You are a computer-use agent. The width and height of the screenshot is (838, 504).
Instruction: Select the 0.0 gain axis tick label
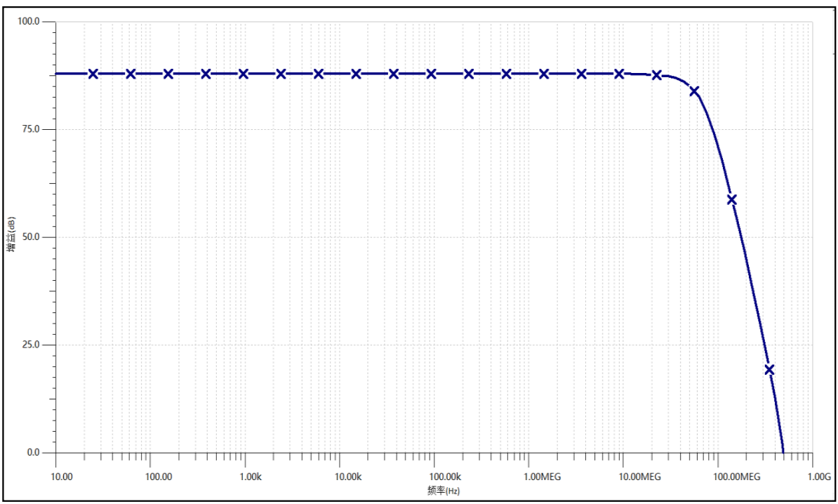pos(32,453)
